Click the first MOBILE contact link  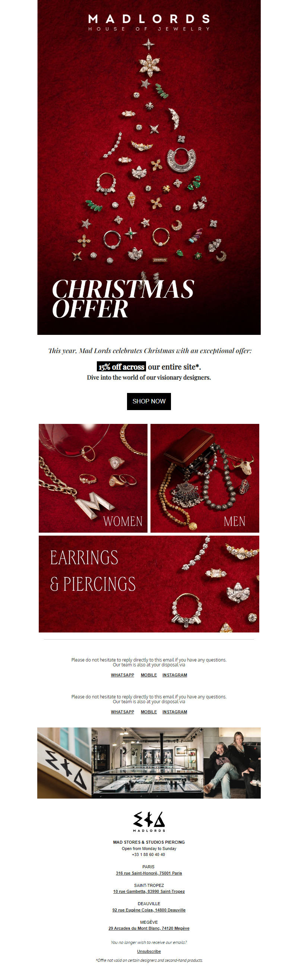[x=149, y=675]
